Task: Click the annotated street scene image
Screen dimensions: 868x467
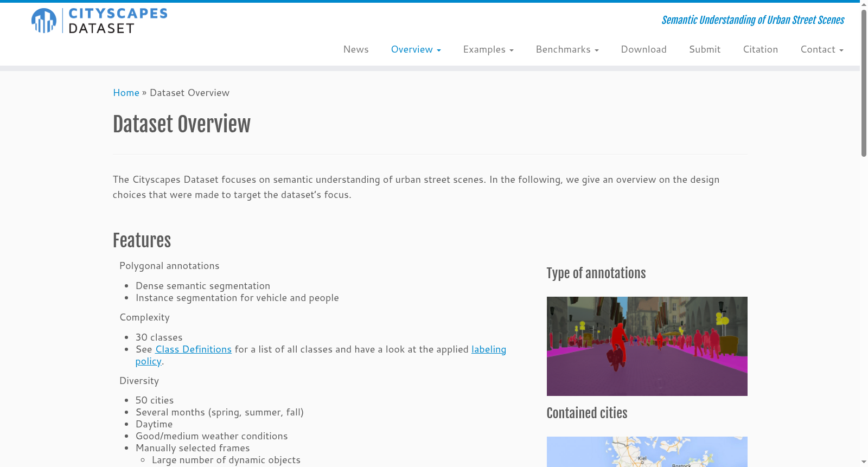Action: (x=647, y=346)
